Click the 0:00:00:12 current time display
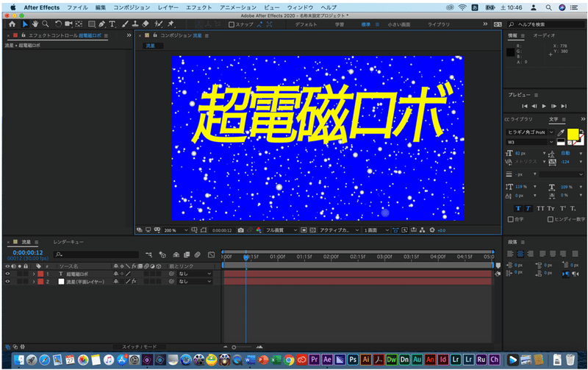 (28, 253)
